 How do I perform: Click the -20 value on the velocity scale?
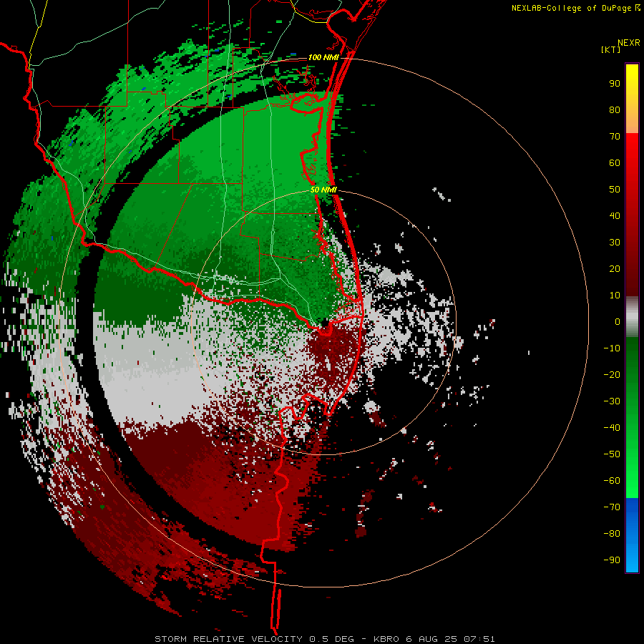[612, 374]
